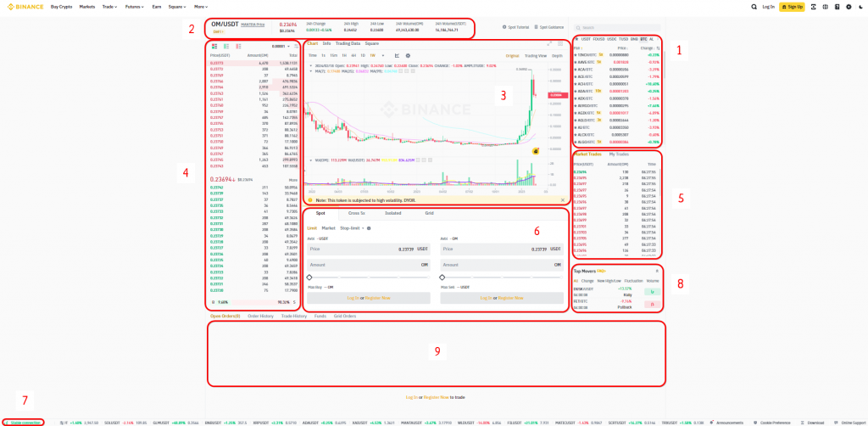Screen dimensions: 868x426
Task: Open favorites star tab in pairs list
Action: 577,38
